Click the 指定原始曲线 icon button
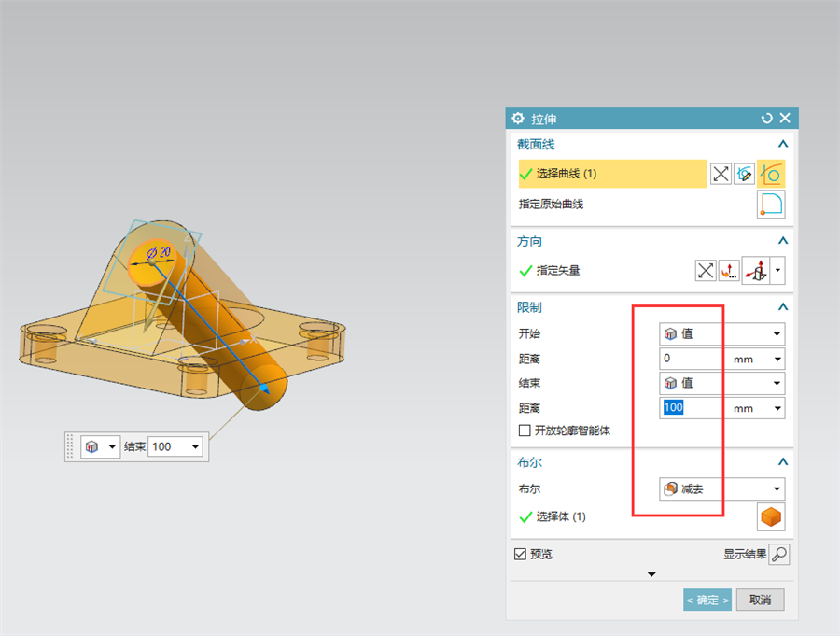840x636 pixels. click(771, 204)
